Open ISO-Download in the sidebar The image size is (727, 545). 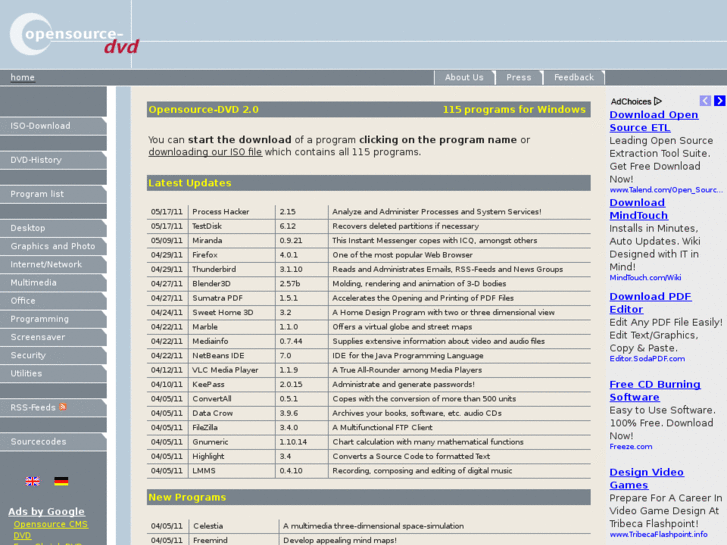click(53, 126)
